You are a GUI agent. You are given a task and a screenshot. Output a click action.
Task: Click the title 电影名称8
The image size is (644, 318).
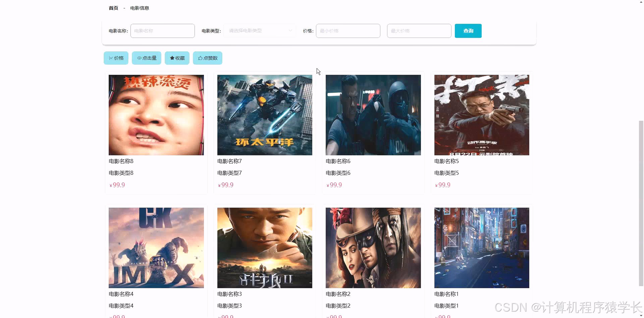[121, 161]
